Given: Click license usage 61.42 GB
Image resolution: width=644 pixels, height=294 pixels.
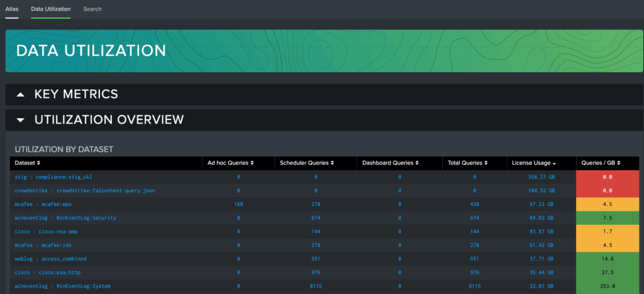Looking at the screenshot, I should point(543,245).
